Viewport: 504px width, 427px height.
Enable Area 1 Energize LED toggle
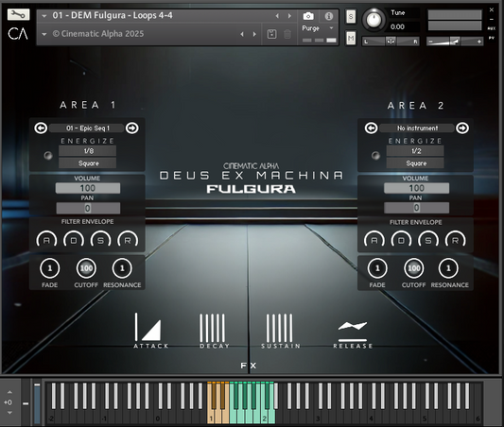(x=48, y=156)
